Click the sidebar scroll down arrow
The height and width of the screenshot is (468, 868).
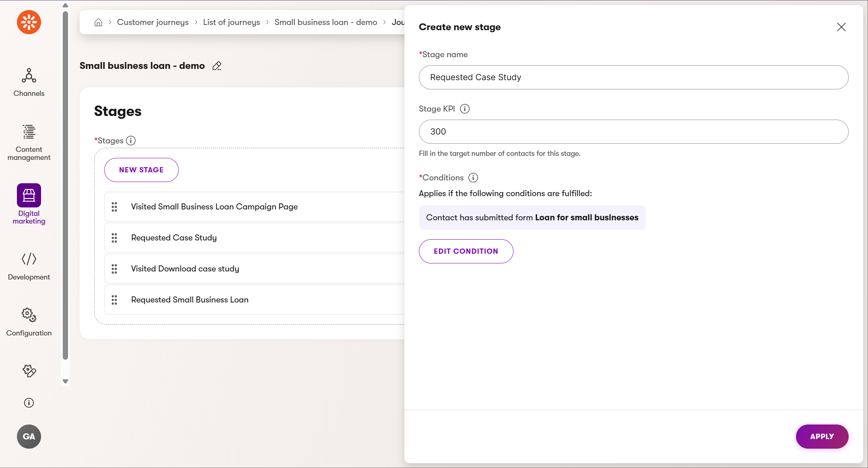click(x=65, y=381)
